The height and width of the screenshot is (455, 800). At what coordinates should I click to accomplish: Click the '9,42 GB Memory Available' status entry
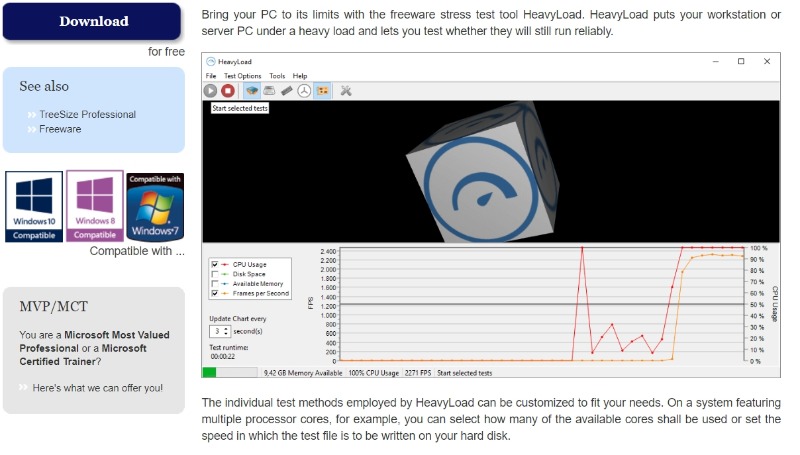click(x=303, y=373)
